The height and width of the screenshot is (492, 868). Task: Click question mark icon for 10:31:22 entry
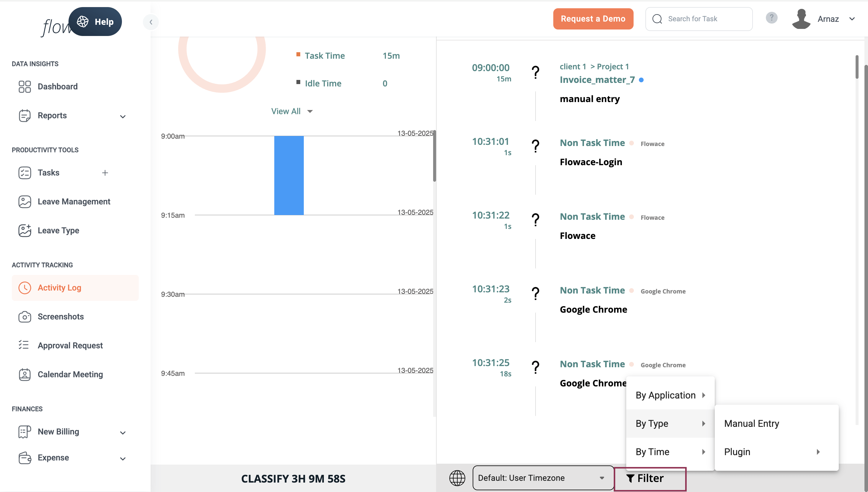pyautogui.click(x=535, y=220)
